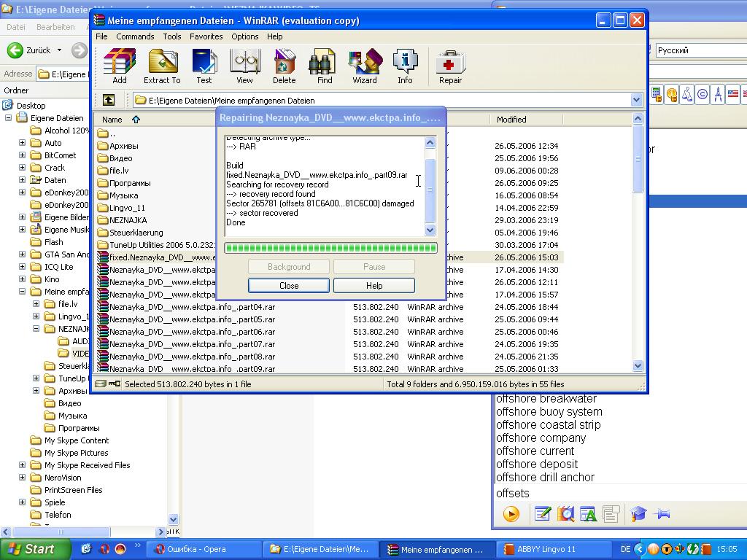Switch to Ошибка - Opera taskbar button
This screenshot has width=747, height=560.
coord(204,549)
